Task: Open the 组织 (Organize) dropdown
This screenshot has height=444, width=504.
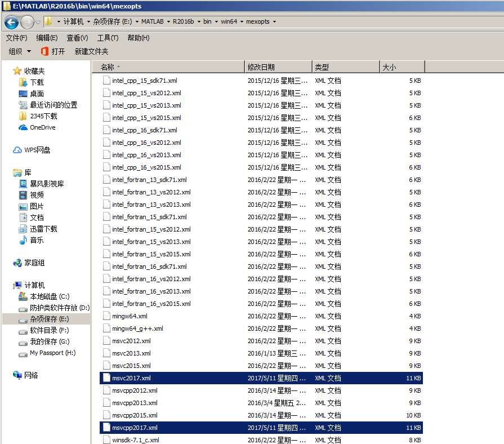Action: (20, 51)
